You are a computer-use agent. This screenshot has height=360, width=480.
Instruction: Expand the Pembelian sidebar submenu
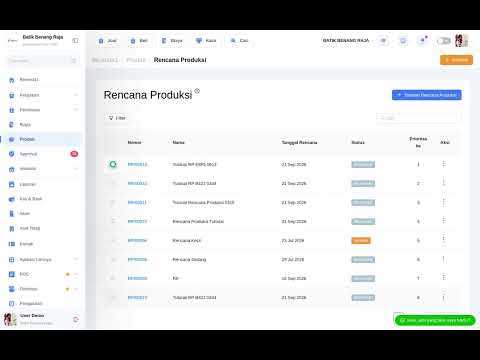[x=76, y=110]
